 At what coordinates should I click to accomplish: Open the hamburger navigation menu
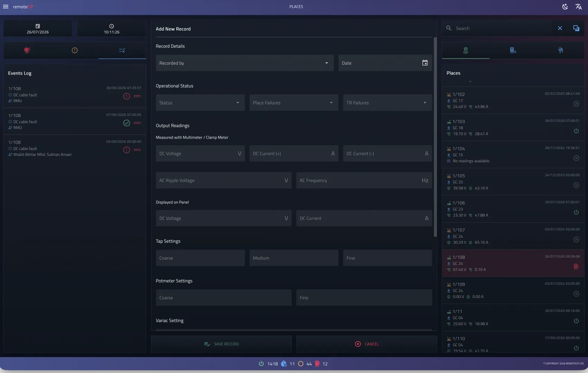pyautogui.click(x=6, y=7)
